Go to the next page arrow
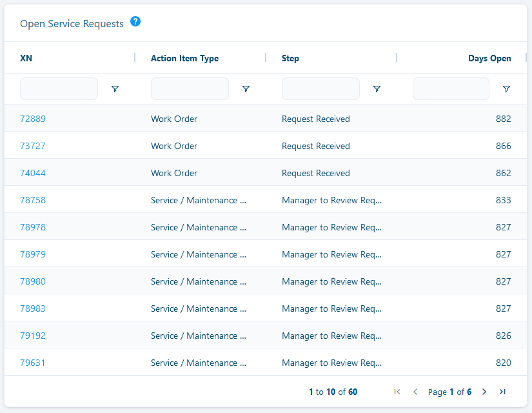Screen dimensions: 532x413 (484, 392)
